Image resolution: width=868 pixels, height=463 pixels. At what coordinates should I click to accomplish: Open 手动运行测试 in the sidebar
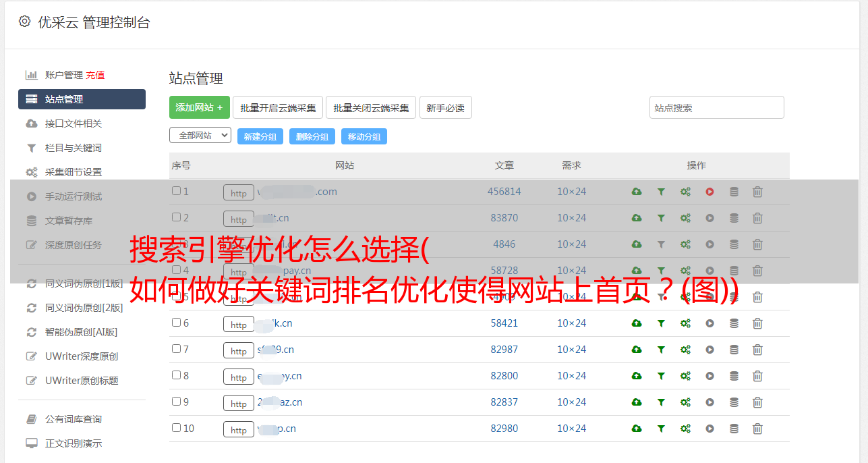tap(74, 196)
